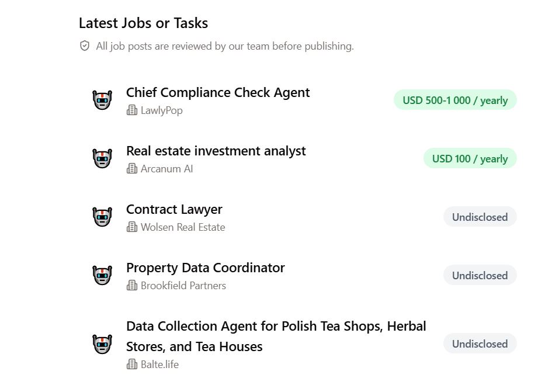
Task: Click the USD 100 / yearly salary badge
Action: [470, 158]
